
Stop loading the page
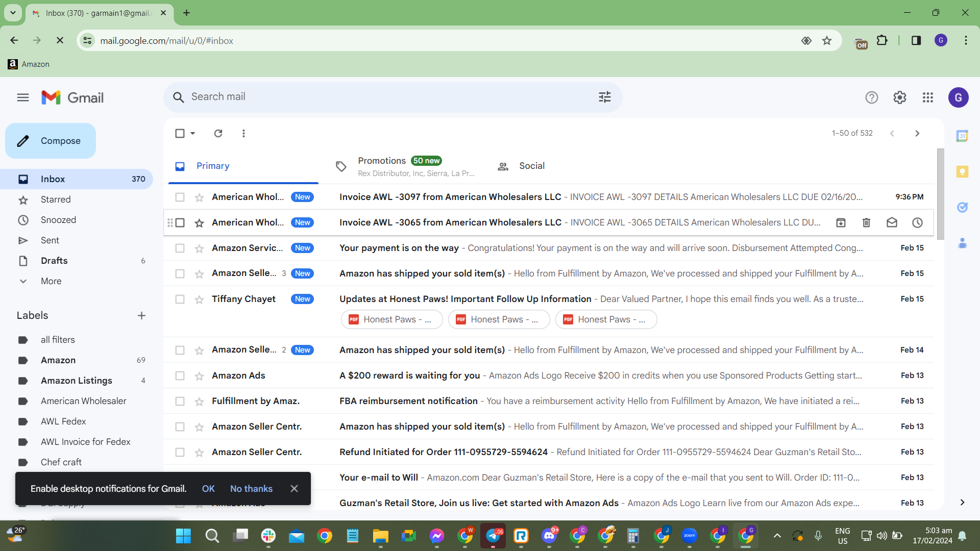pyautogui.click(x=60, y=40)
